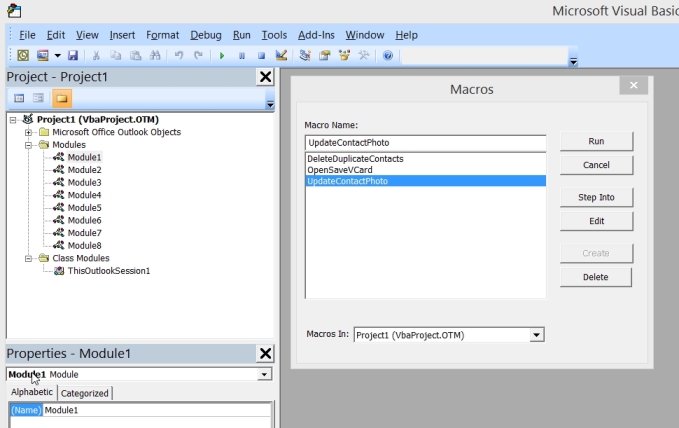Open Object Browser toolbar icon

344,55
